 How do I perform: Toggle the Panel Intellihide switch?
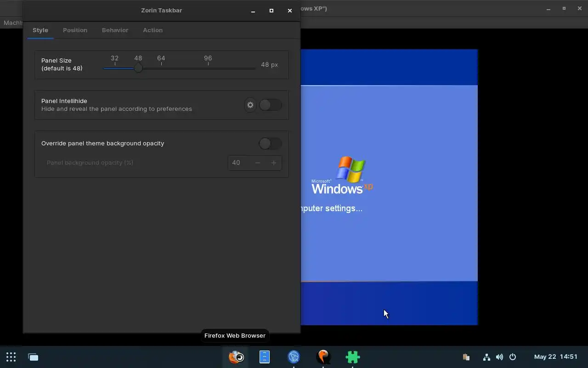coord(270,105)
